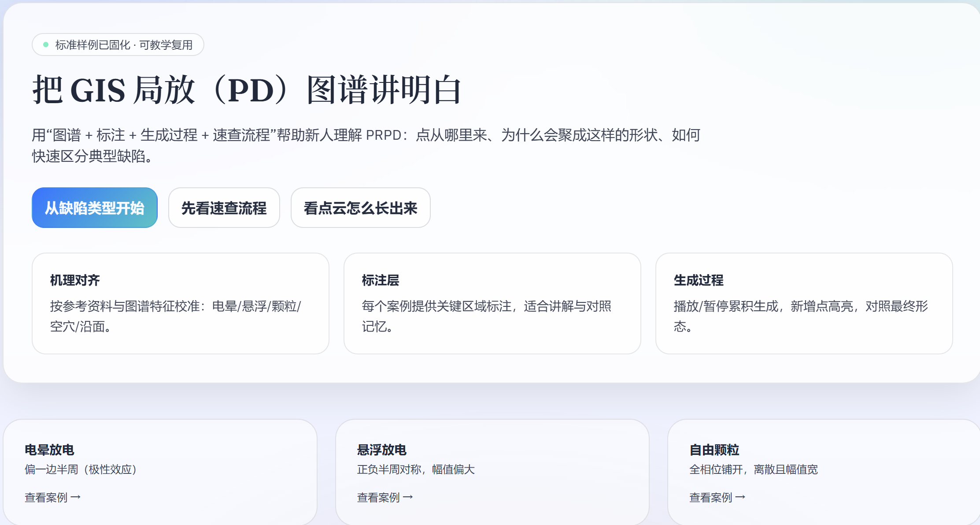Click the green status dot in the badge

click(46, 44)
